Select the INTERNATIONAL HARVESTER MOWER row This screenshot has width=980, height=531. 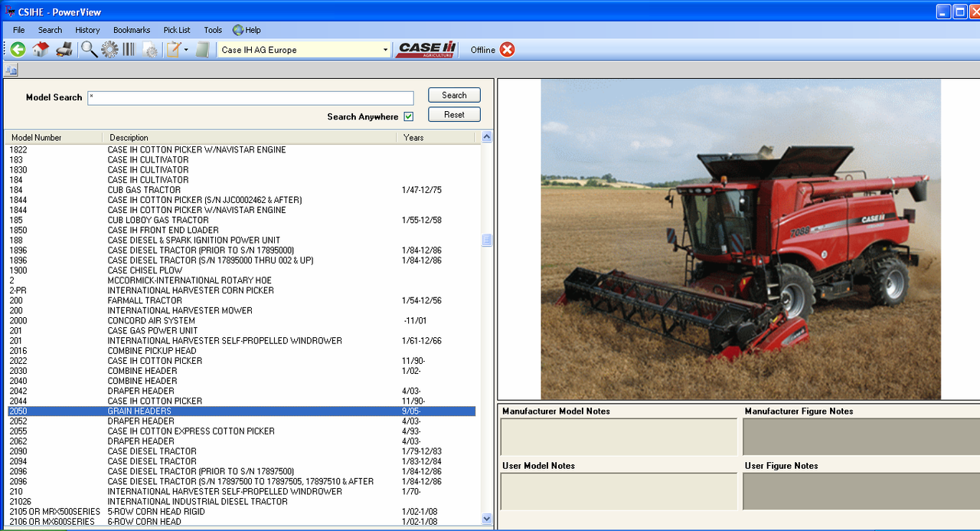pos(241,311)
